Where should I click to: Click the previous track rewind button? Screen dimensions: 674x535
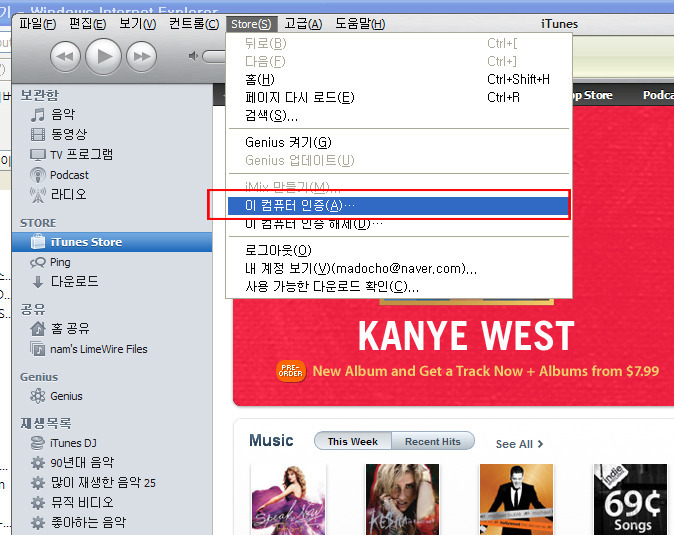point(65,57)
